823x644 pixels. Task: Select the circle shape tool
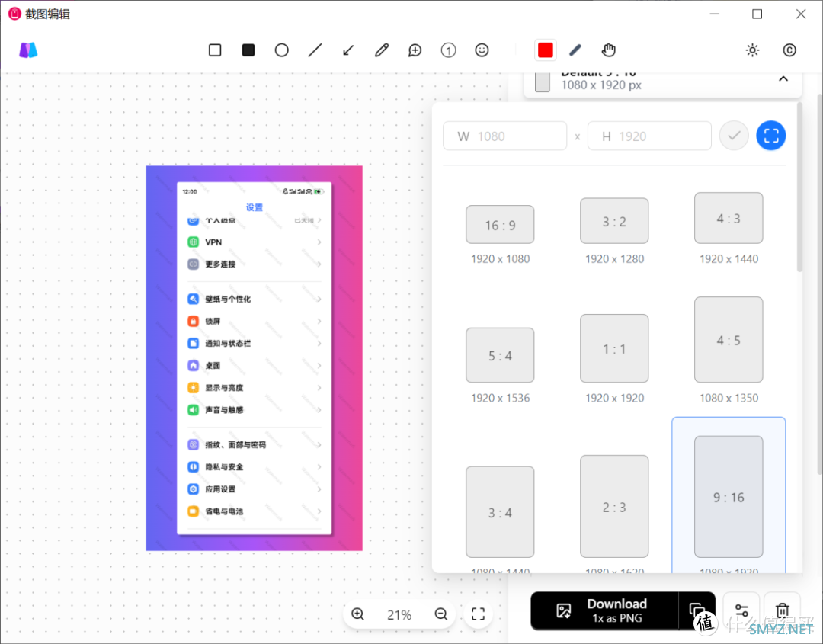click(x=282, y=50)
